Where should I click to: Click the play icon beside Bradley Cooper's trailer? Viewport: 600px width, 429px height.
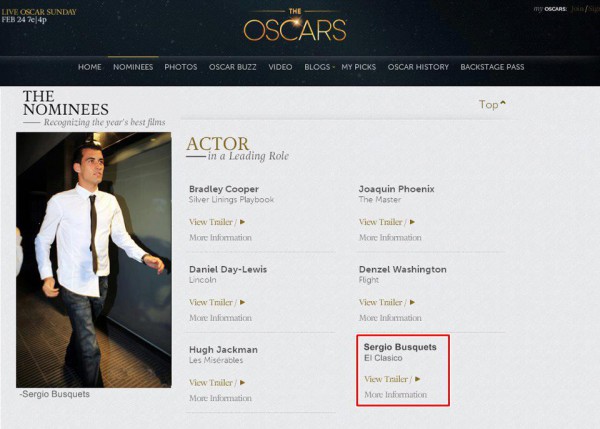click(x=242, y=222)
